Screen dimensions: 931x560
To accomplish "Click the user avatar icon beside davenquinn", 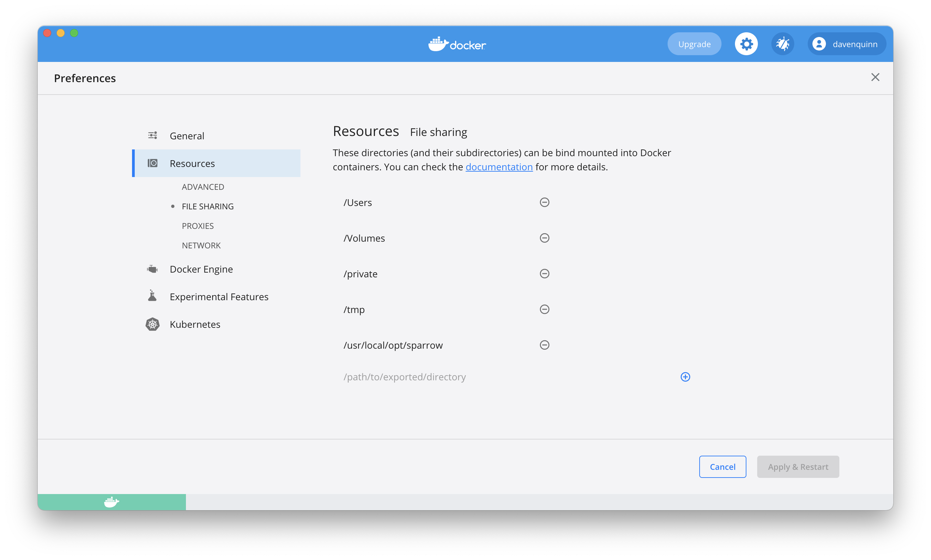I will click(x=819, y=44).
